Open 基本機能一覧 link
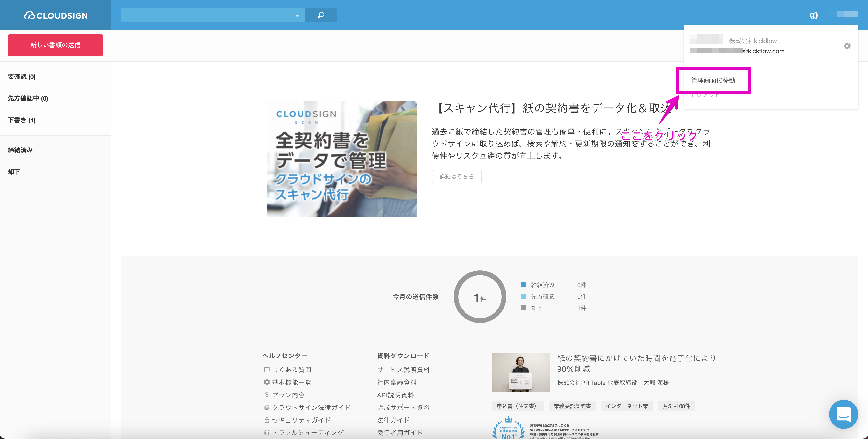Screen dimensions: 868x439 291,382
